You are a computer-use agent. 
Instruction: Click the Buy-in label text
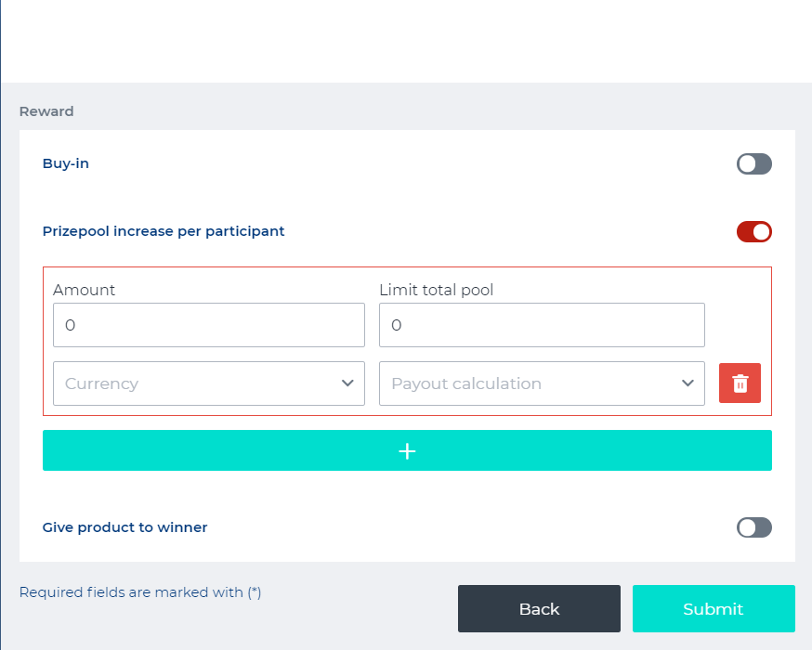(x=66, y=163)
